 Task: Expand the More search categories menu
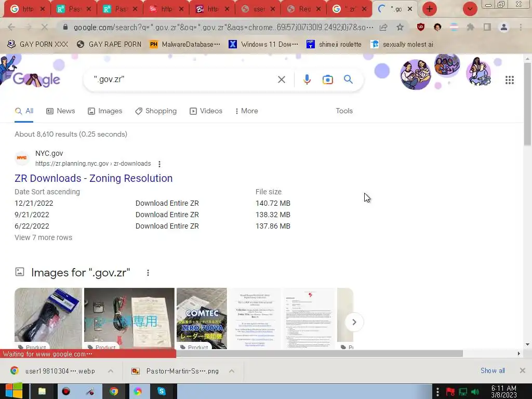tap(247, 111)
